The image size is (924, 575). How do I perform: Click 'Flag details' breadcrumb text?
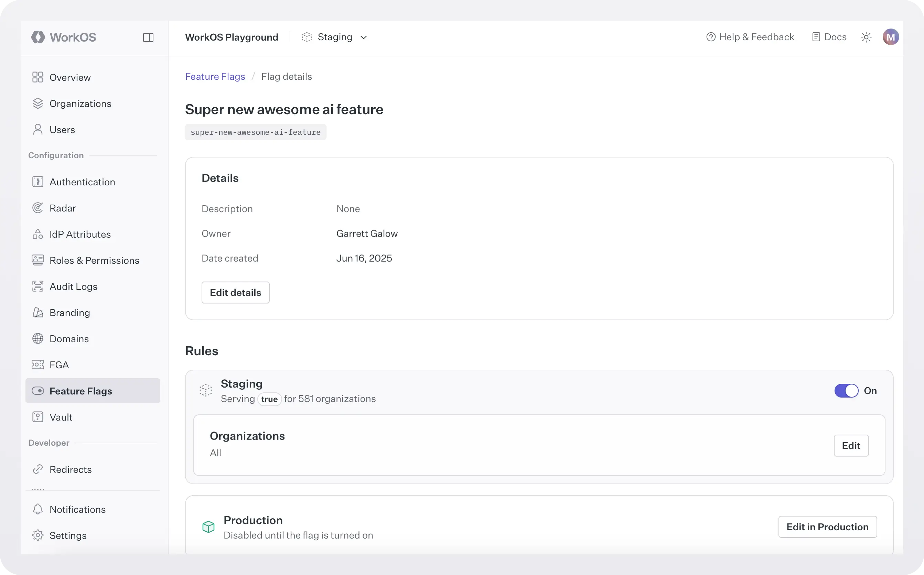pos(287,76)
